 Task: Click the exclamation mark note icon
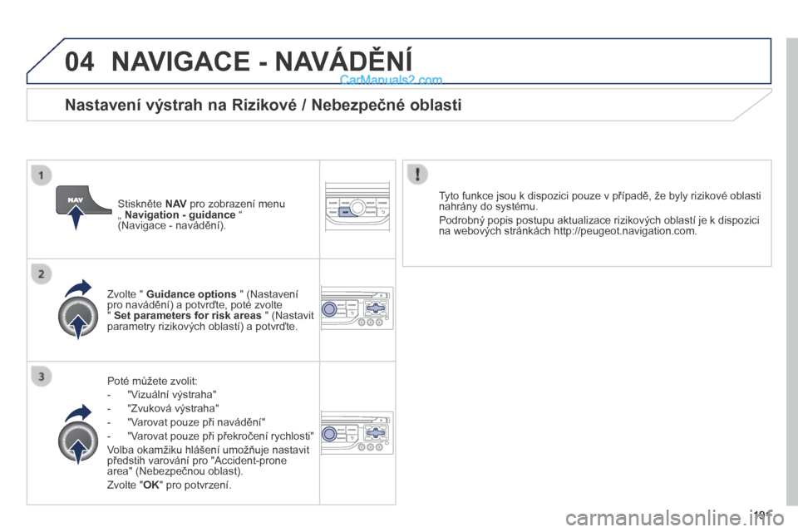click(417, 174)
